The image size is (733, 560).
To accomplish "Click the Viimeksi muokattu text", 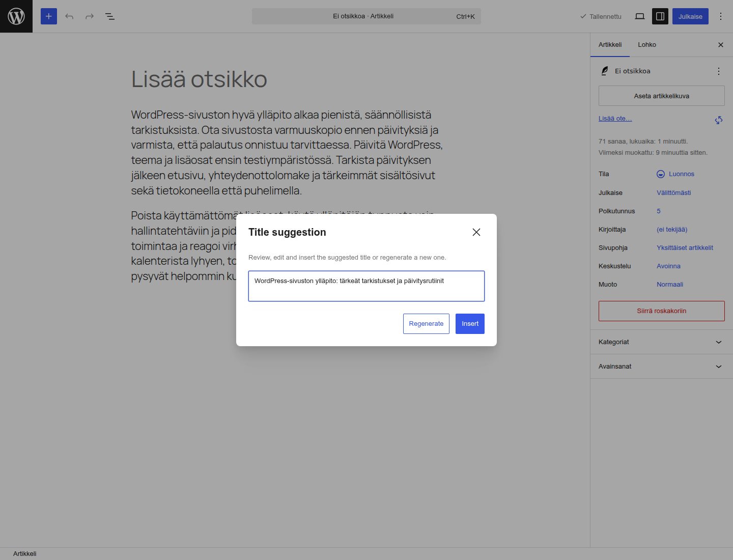I will click(653, 153).
